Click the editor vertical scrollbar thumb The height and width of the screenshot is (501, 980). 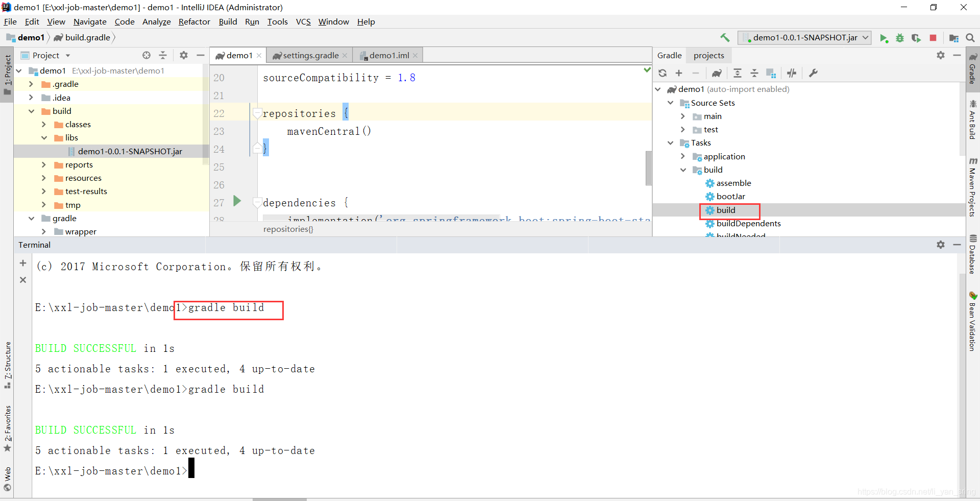[648, 168]
